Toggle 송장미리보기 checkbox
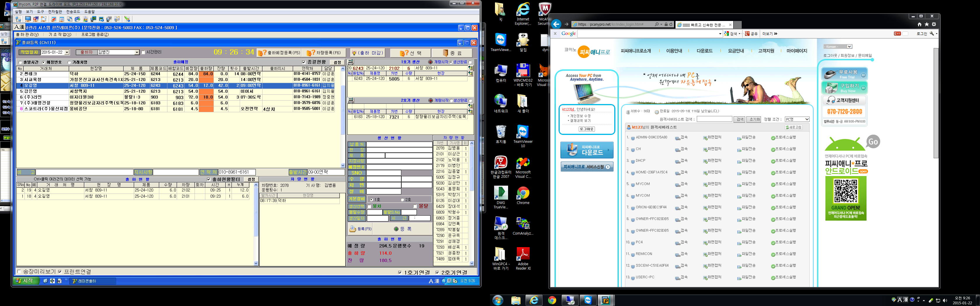 tap(20, 271)
